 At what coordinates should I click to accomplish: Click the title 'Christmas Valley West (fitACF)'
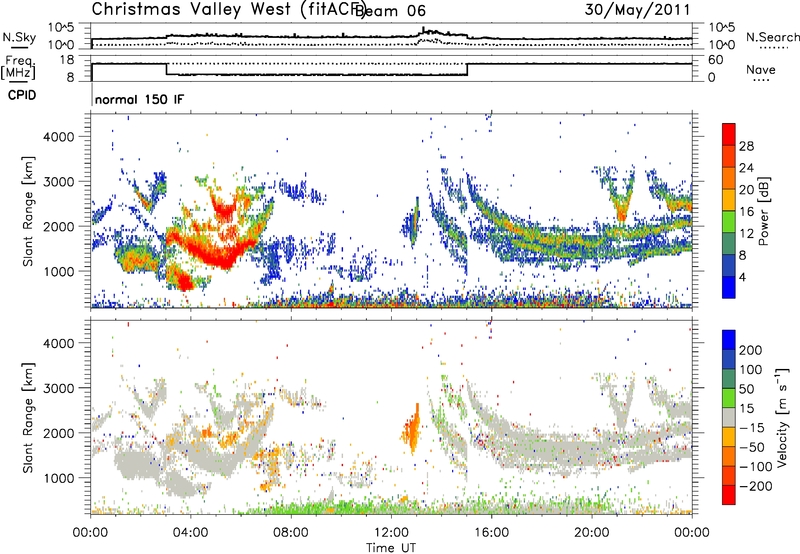(x=228, y=9)
